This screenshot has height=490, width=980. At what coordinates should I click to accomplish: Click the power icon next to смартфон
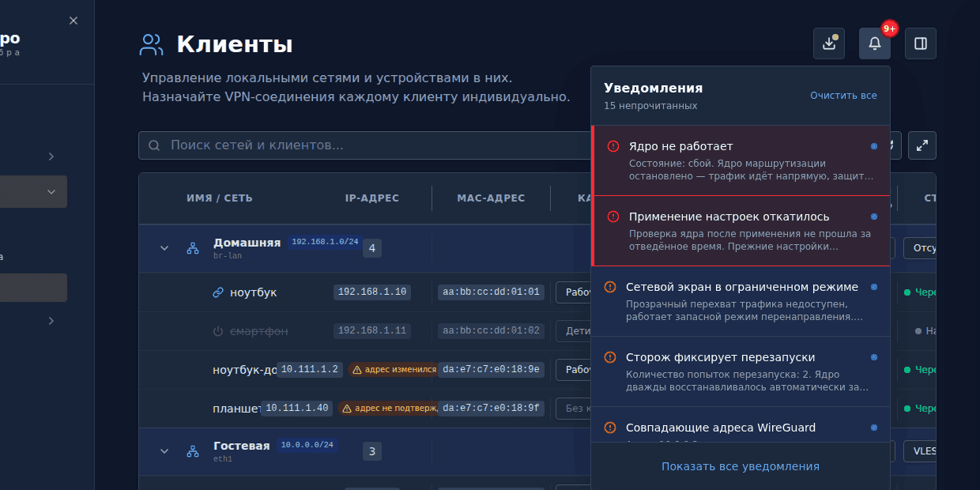pyautogui.click(x=219, y=331)
